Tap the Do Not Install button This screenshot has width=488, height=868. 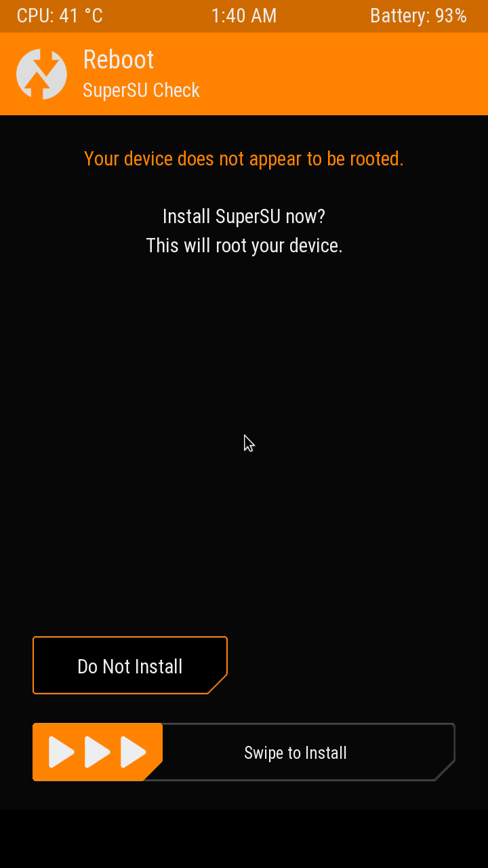130,665
